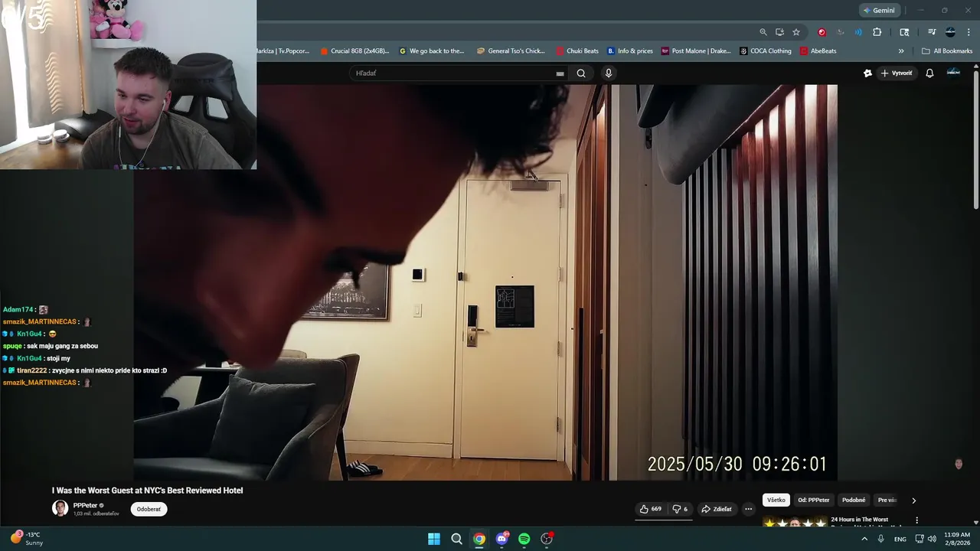980x551 pixels.
Task: Open the YouTube account avatar menu
Action: (953, 73)
